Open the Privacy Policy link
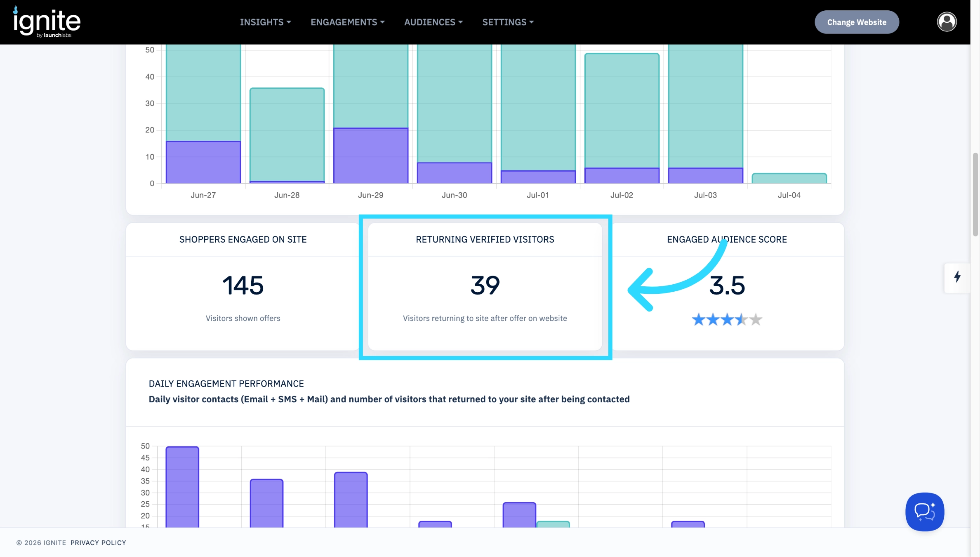 (x=98, y=543)
